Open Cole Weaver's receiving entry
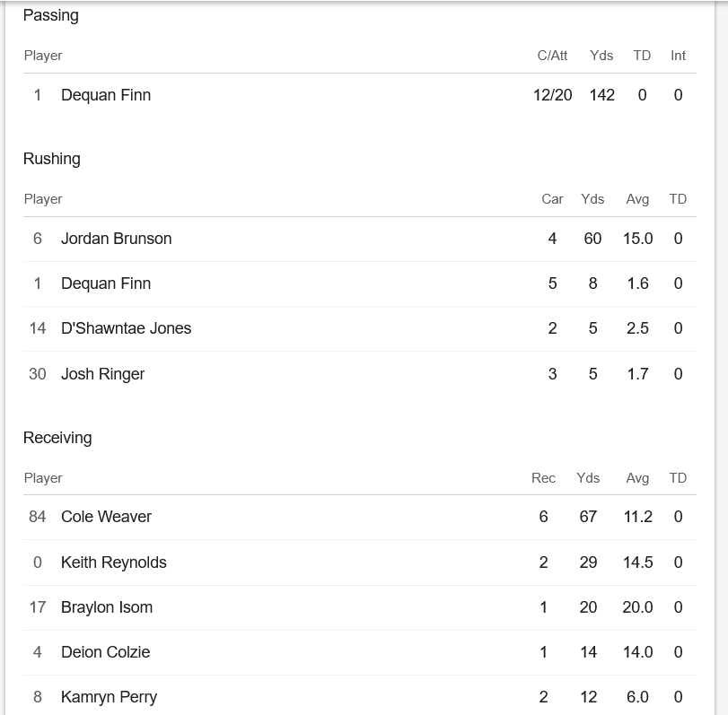The height and width of the screenshot is (715, 728). [x=106, y=517]
